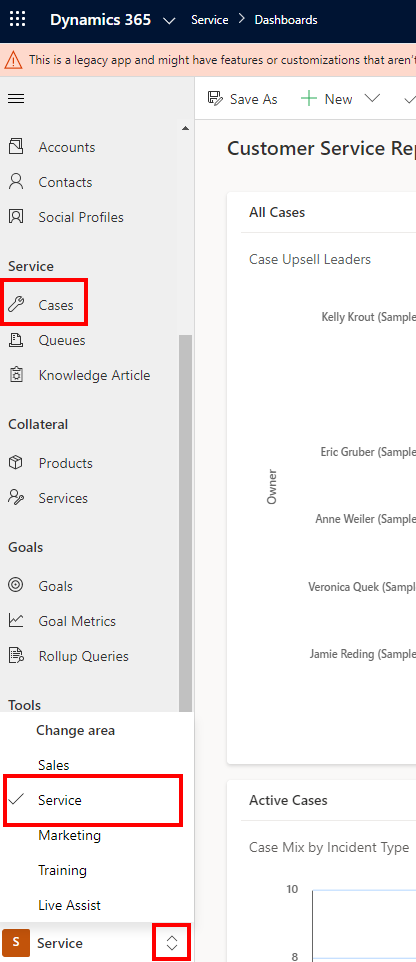The image size is (416, 962).
Task: Switch to the Sales area
Action: pos(53,765)
